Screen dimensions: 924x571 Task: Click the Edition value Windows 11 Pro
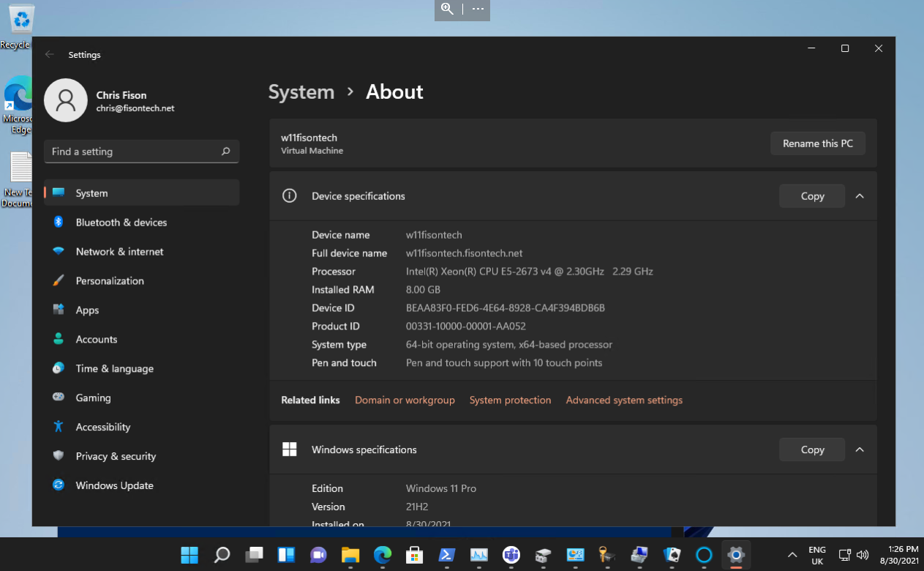click(x=441, y=488)
